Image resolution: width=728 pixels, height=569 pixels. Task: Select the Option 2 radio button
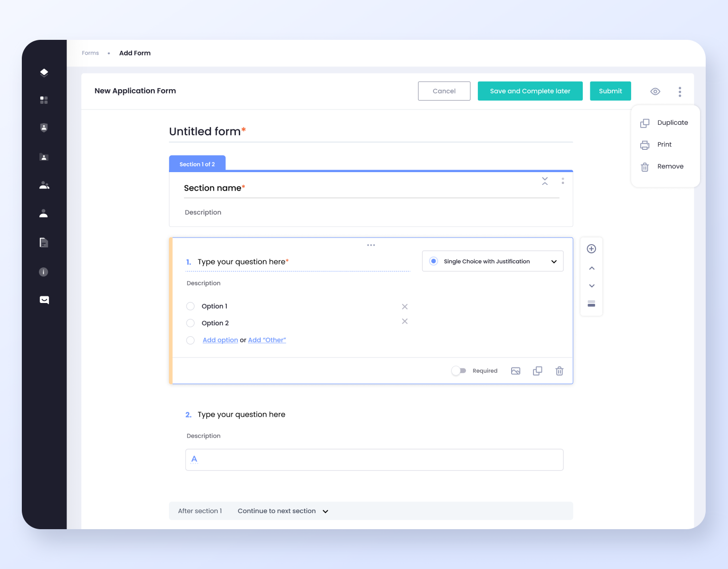pos(190,323)
